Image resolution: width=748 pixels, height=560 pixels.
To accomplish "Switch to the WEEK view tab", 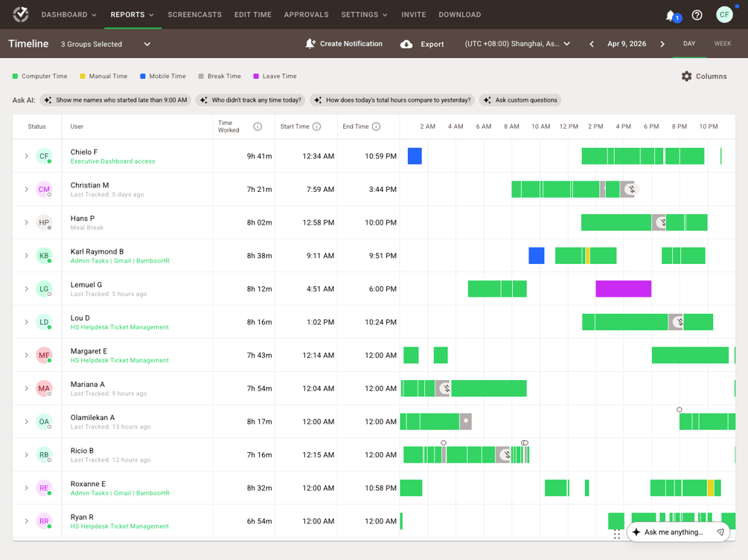I will tap(722, 44).
